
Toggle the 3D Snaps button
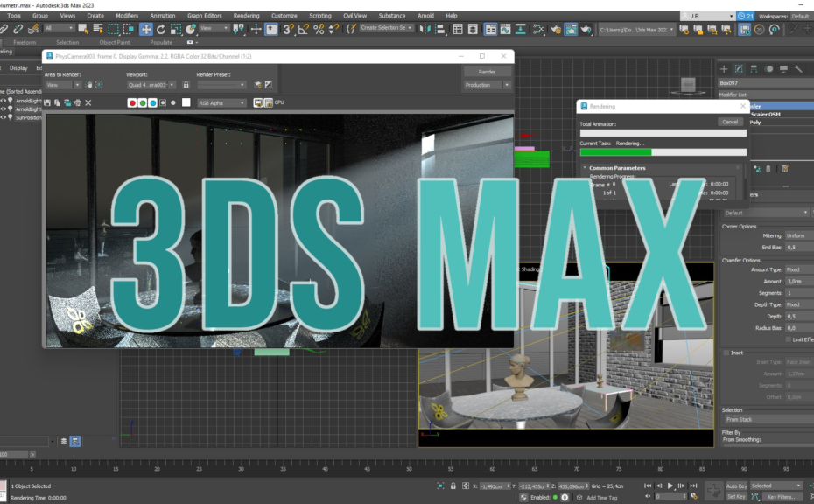(x=289, y=29)
